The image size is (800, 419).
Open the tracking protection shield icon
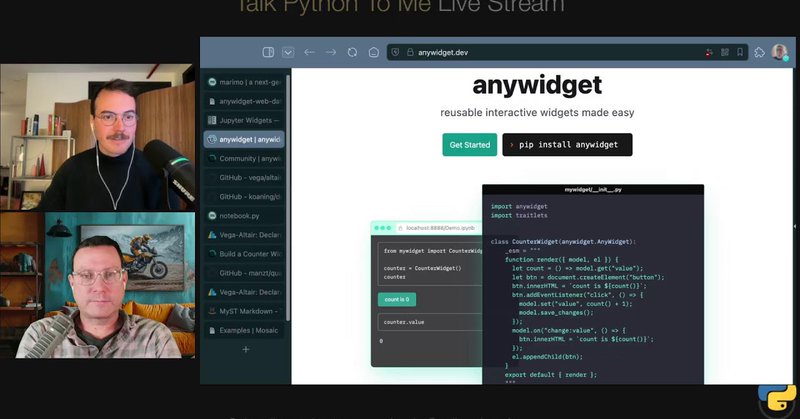click(395, 52)
